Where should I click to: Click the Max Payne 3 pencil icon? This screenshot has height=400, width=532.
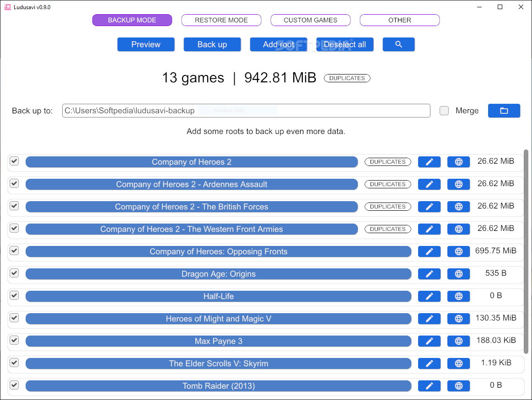click(x=429, y=341)
